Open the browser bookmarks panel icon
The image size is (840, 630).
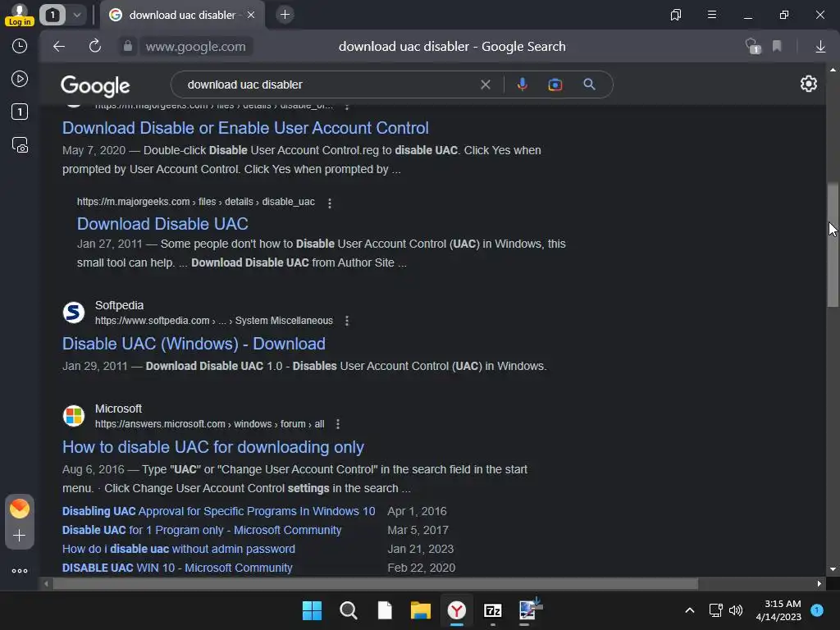click(676, 15)
